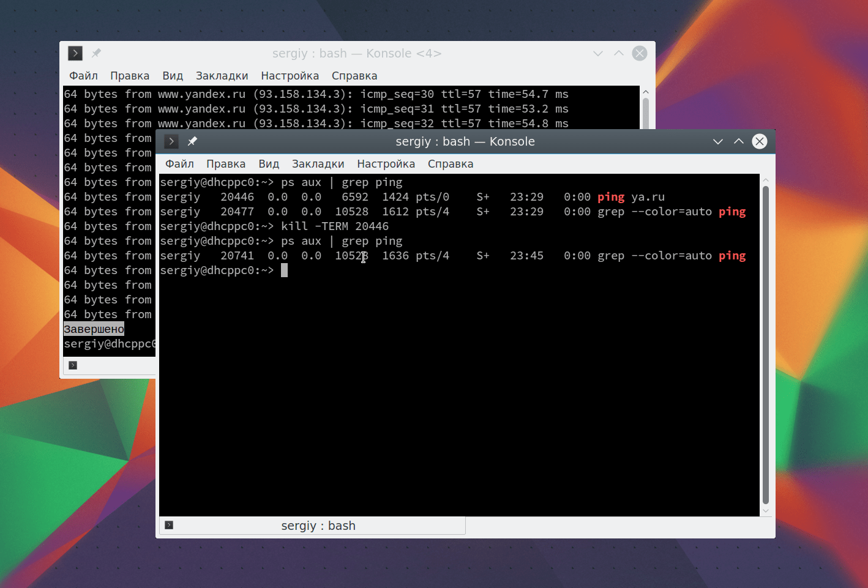Open Файл menu in front Konsole
The height and width of the screenshot is (588, 868).
[x=179, y=164]
